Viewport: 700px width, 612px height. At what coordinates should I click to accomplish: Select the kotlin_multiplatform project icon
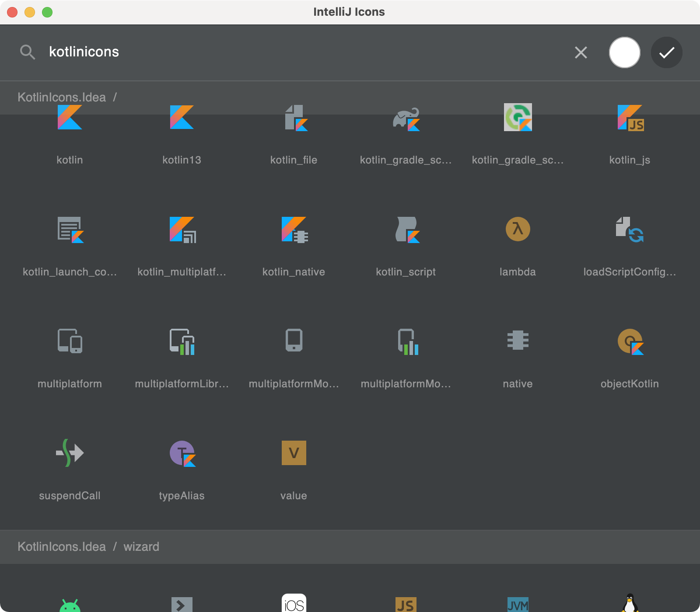pyautogui.click(x=183, y=229)
